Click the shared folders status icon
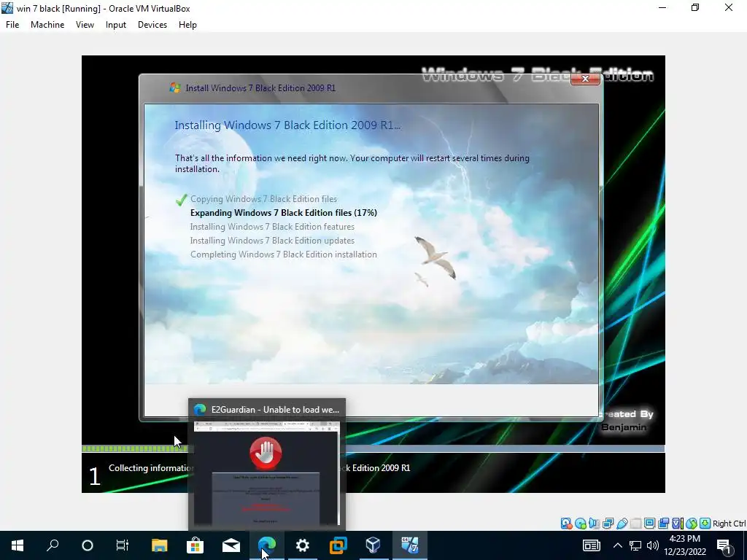This screenshot has height=560, width=747. pos(635,524)
